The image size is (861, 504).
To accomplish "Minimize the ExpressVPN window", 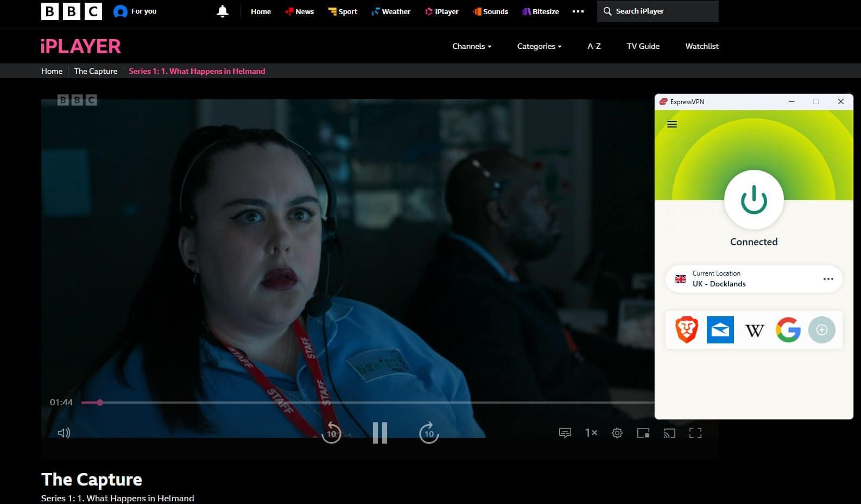I will (x=792, y=101).
